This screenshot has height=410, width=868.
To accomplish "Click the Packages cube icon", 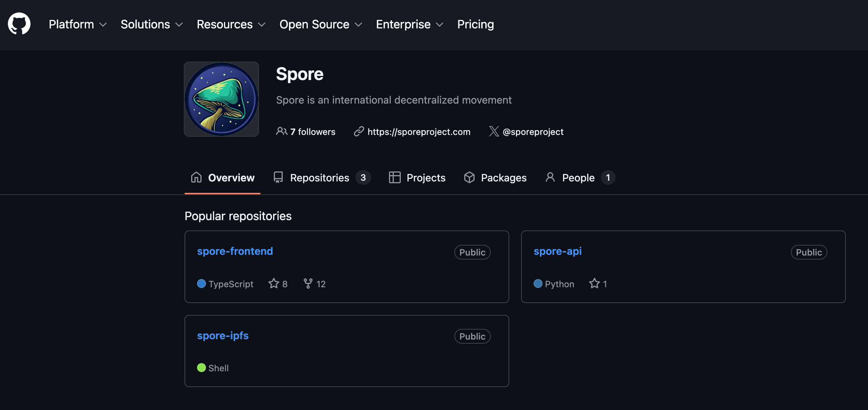I will tap(469, 177).
